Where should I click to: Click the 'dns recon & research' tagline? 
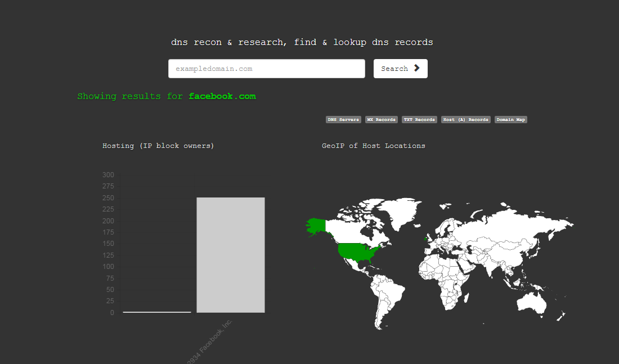(302, 42)
